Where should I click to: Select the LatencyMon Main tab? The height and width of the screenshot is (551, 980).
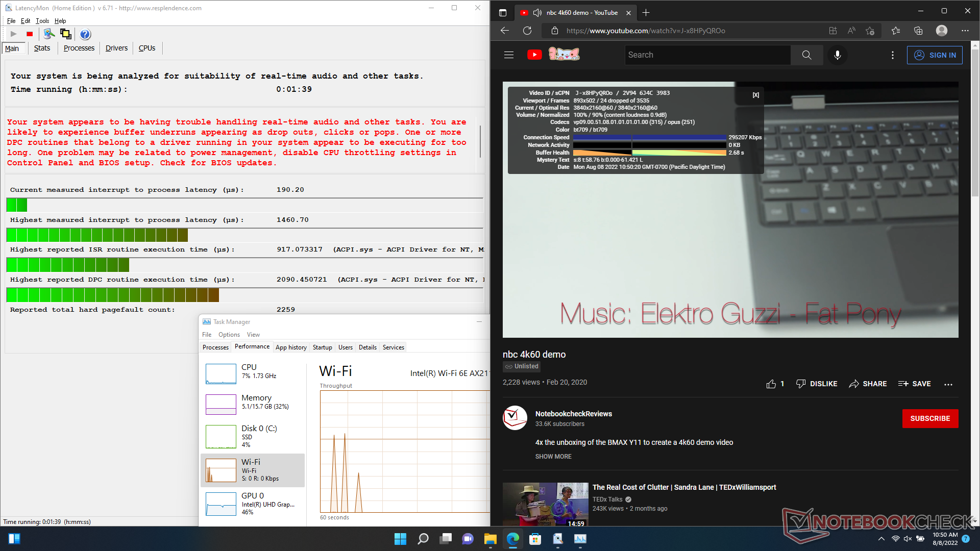click(12, 48)
